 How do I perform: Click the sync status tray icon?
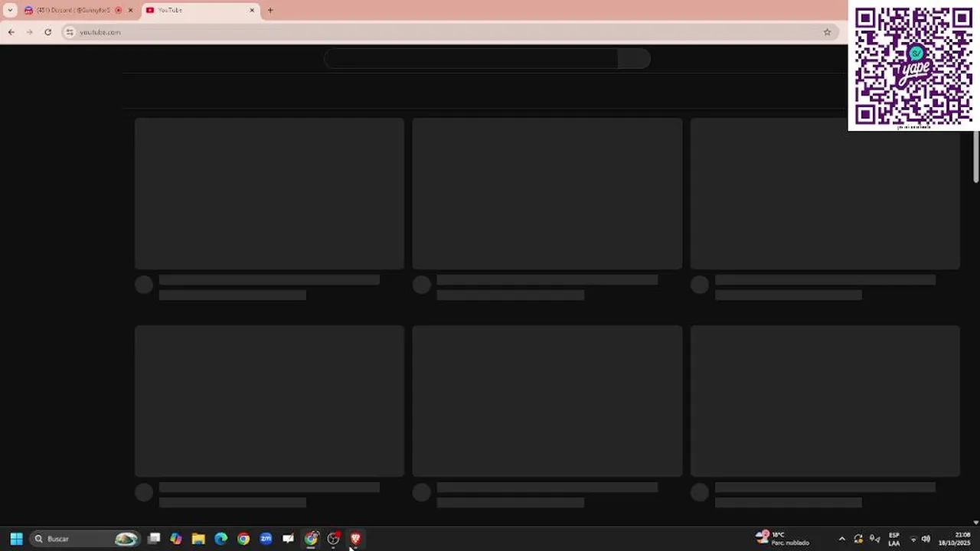(x=858, y=539)
